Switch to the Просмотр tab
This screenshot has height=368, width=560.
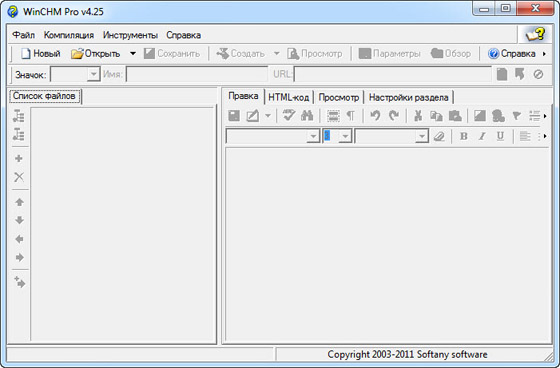pyautogui.click(x=339, y=97)
